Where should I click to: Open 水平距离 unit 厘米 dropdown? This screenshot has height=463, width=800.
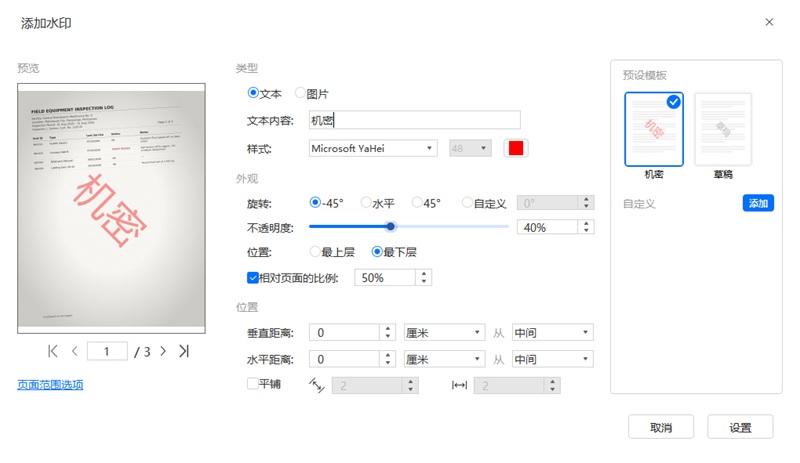pos(444,359)
